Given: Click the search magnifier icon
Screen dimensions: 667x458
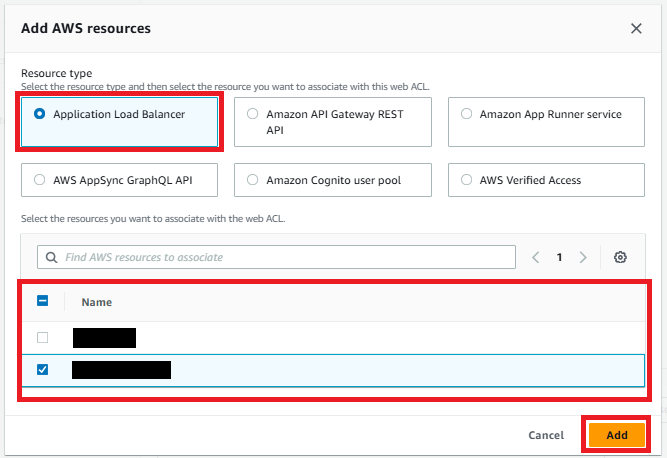Looking at the screenshot, I should click(x=51, y=257).
